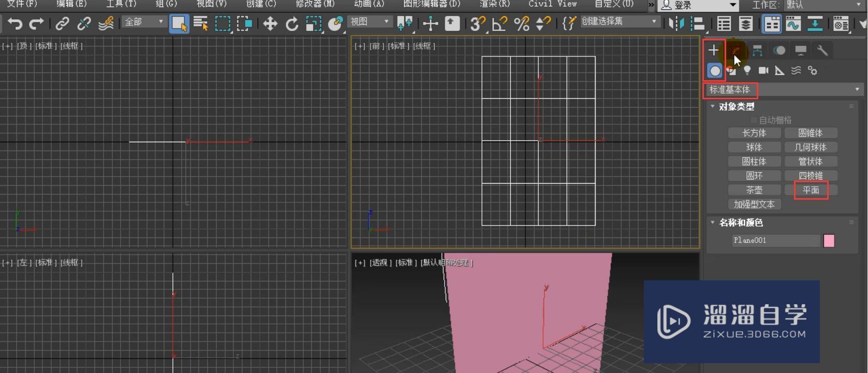Image resolution: width=868 pixels, height=373 pixels.
Task: Open the Utilities wrench tab
Action: 822,50
